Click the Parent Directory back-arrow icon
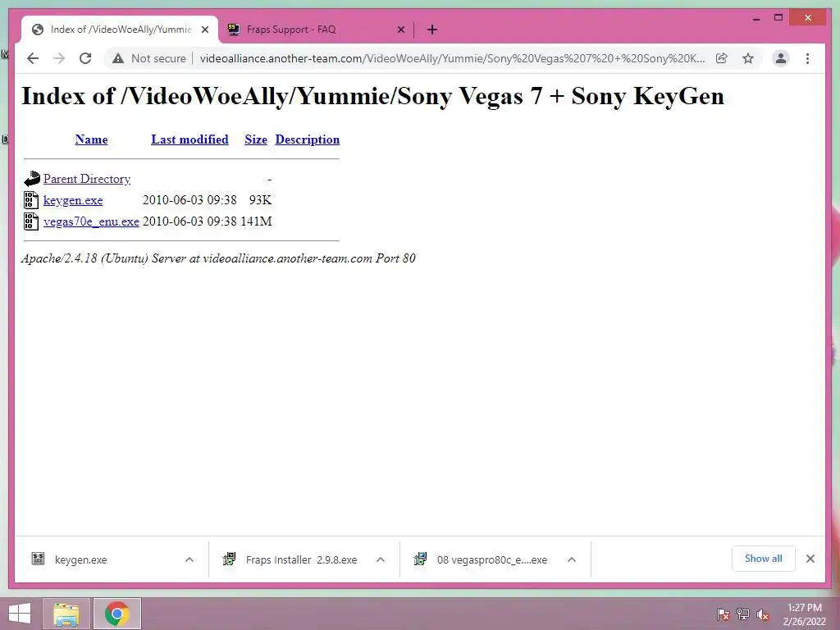Viewport: 840px width, 630px height. click(32, 178)
